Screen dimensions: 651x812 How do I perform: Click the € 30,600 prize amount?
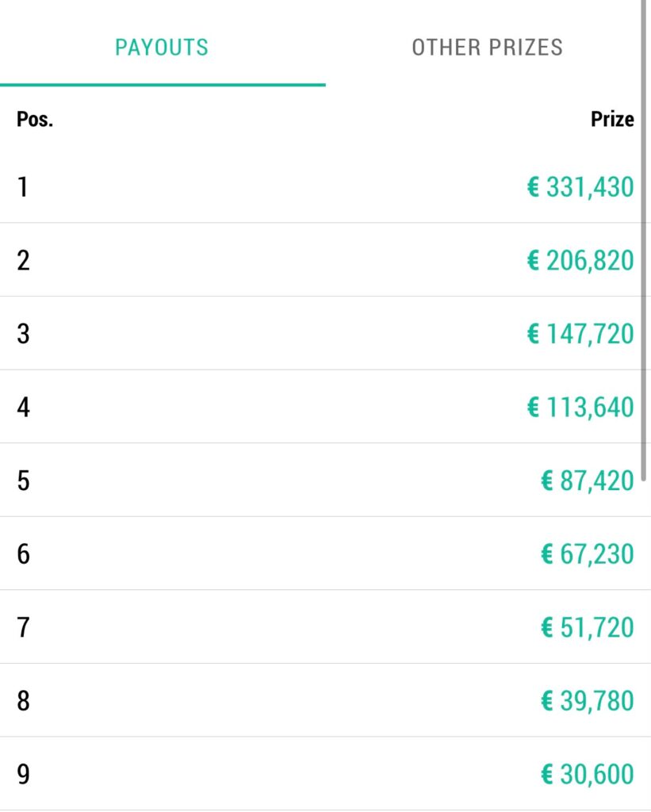click(x=588, y=775)
